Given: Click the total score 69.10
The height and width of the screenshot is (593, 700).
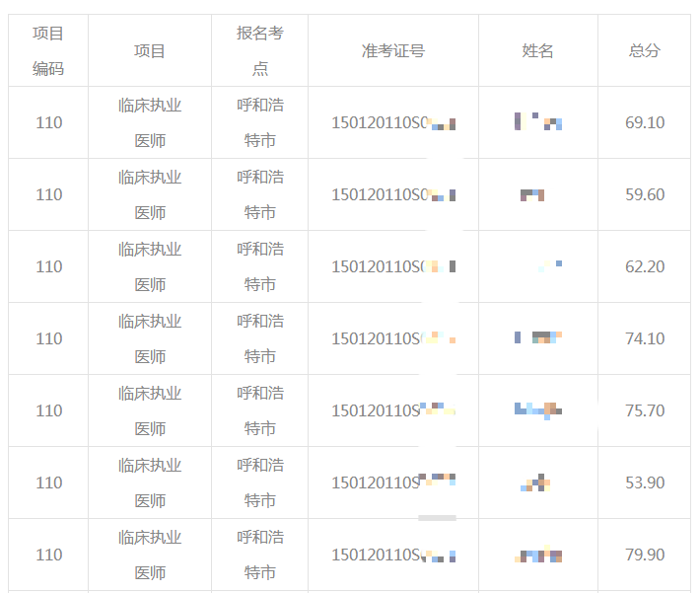Looking at the screenshot, I should (x=645, y=123).
